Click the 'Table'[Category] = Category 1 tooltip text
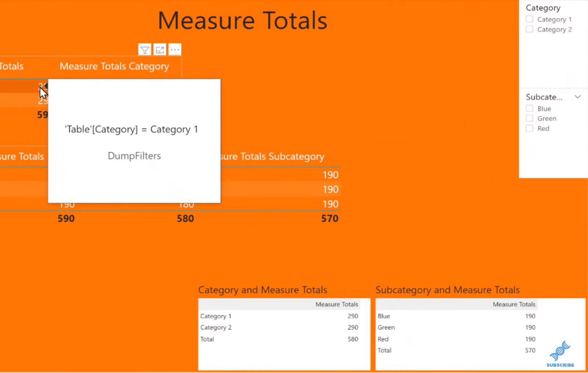The height and width of the screenshot is (373, 588). point(131,129)
